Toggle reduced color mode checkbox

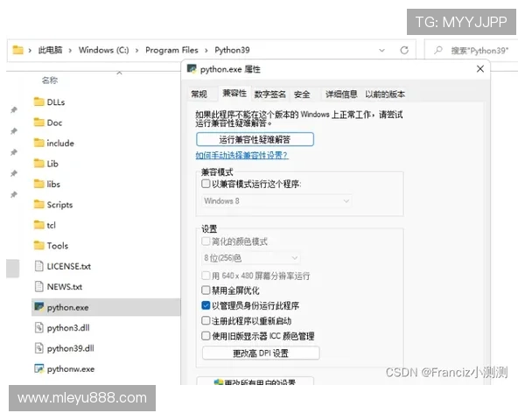pyautogui.click(x=206, y=241)
